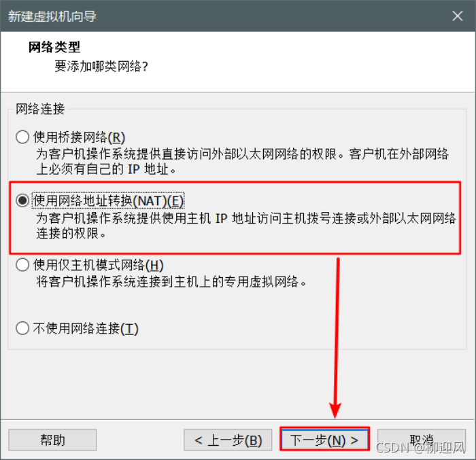Click the bridged network description about 以太网网络的权限

point(242,162)
